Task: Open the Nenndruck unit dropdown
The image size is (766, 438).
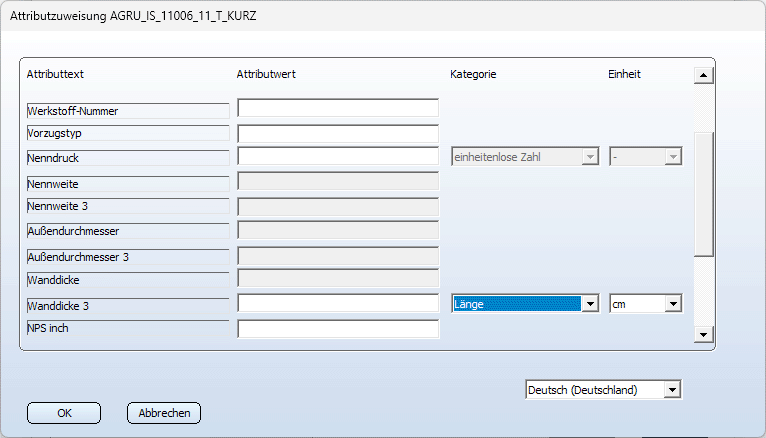Action: [x=673, y=157]
